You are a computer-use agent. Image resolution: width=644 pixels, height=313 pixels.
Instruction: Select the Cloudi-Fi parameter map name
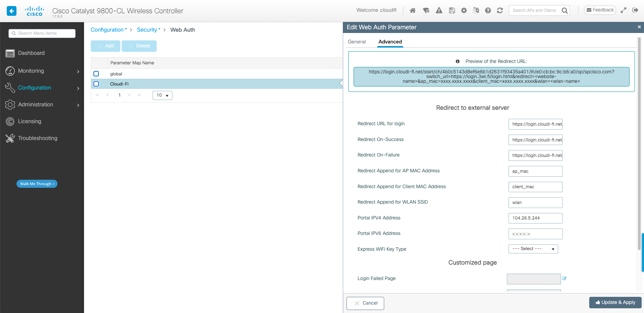[119, 84]
